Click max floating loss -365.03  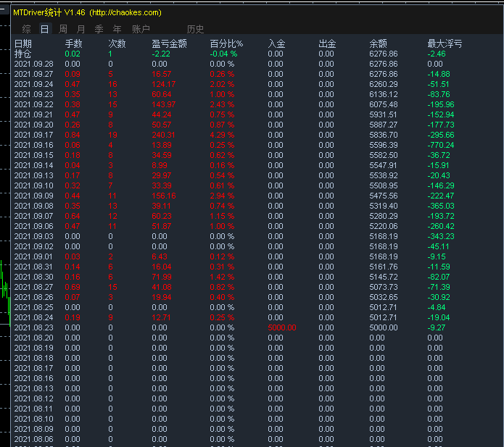point(441,206)
